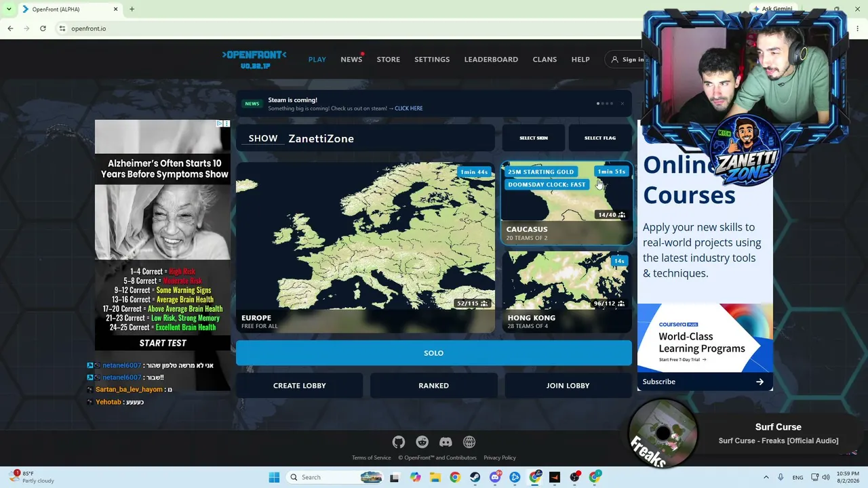Click SELECT FLAG button
The height and width of the screenshot is (488, 868).
600,138
